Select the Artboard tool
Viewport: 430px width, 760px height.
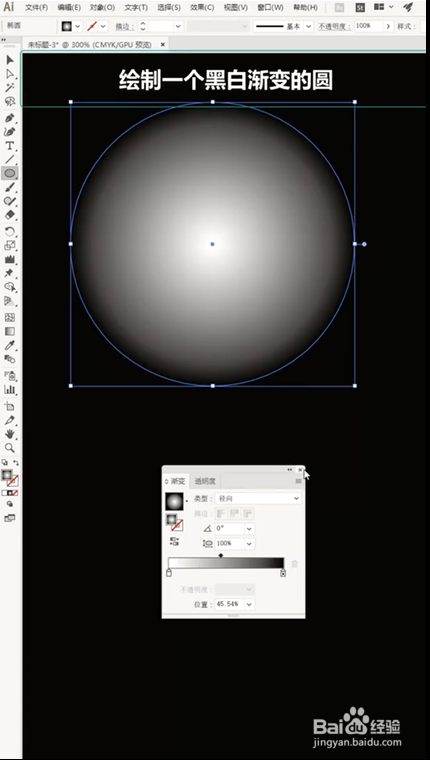(10, 406)
